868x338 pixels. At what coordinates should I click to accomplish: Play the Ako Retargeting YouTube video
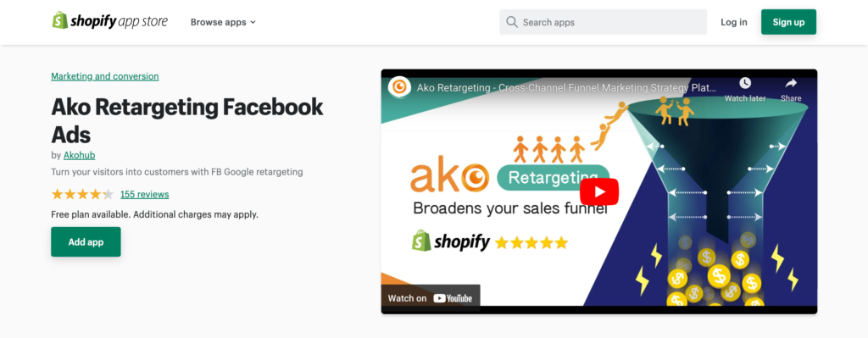599,191
